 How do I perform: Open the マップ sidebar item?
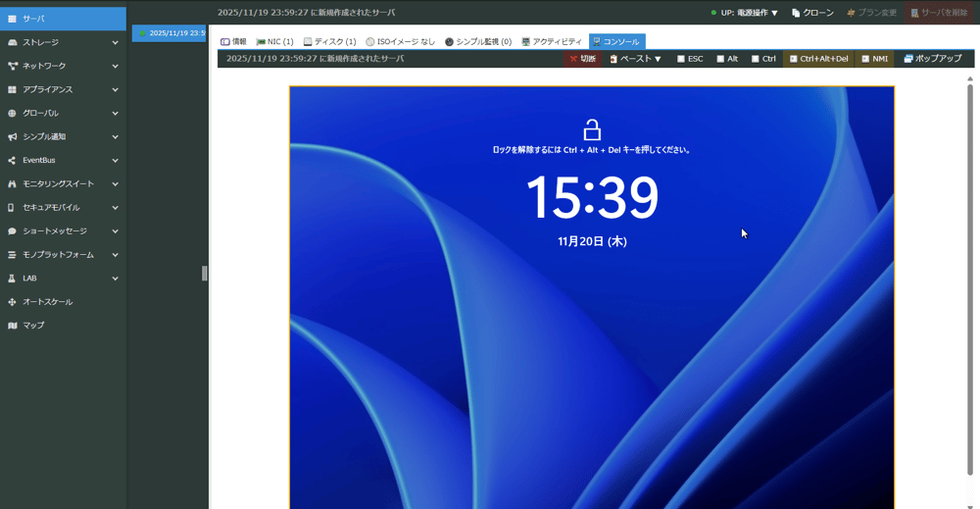63,326
